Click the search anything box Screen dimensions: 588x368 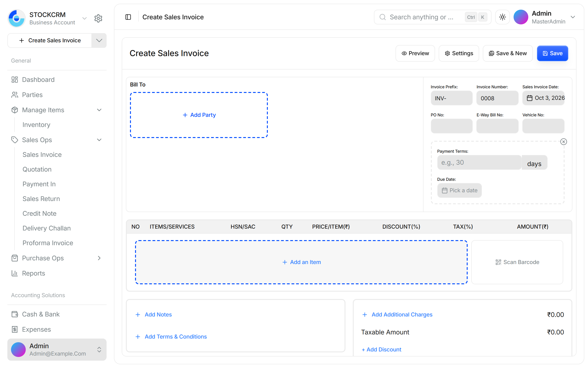[x=433, y=17]
